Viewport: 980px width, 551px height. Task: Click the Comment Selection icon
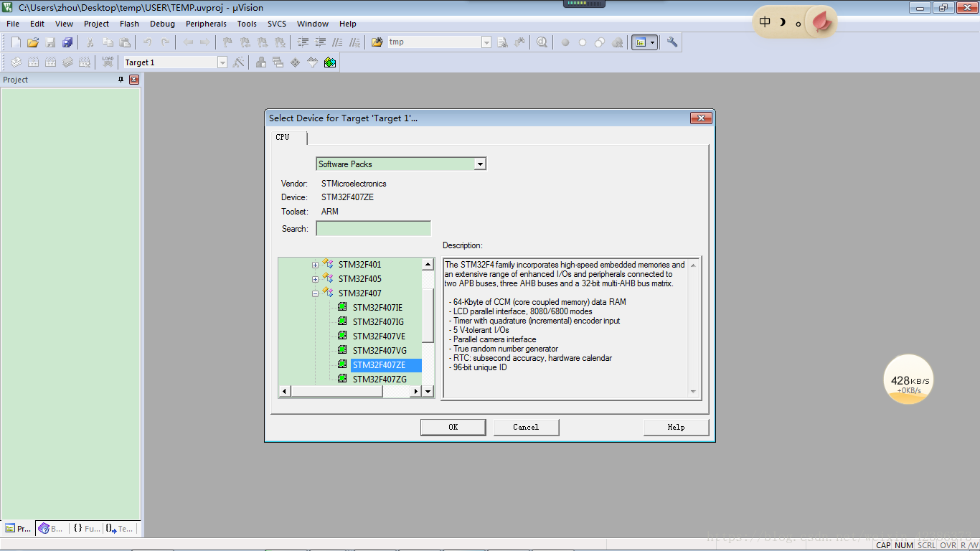tap(337, 42)
